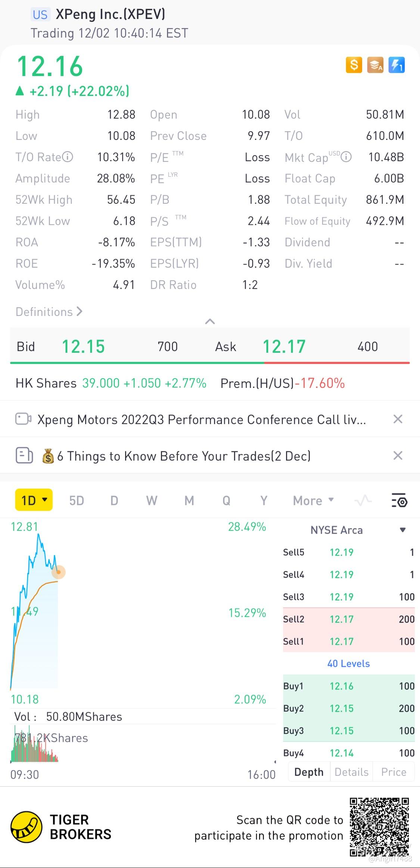Screen dimensions: 420x868
Task: Tap the chart indicator wave icon
Action: [x=363, y=500]
